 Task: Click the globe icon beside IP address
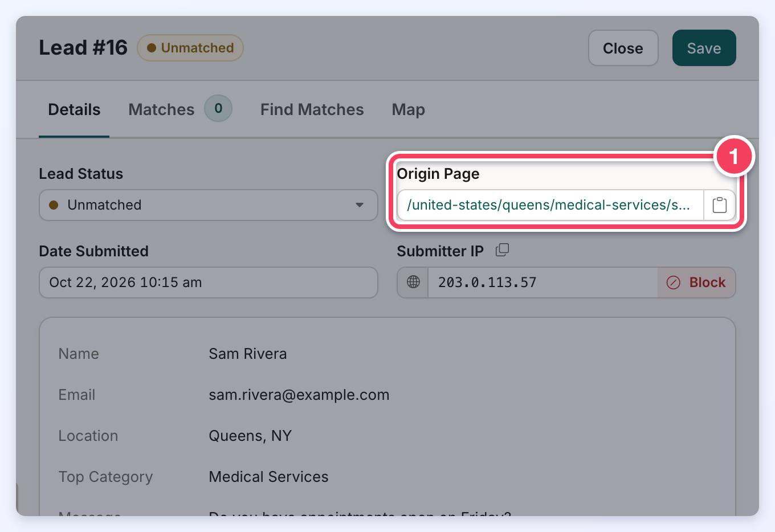click(413, 283)
